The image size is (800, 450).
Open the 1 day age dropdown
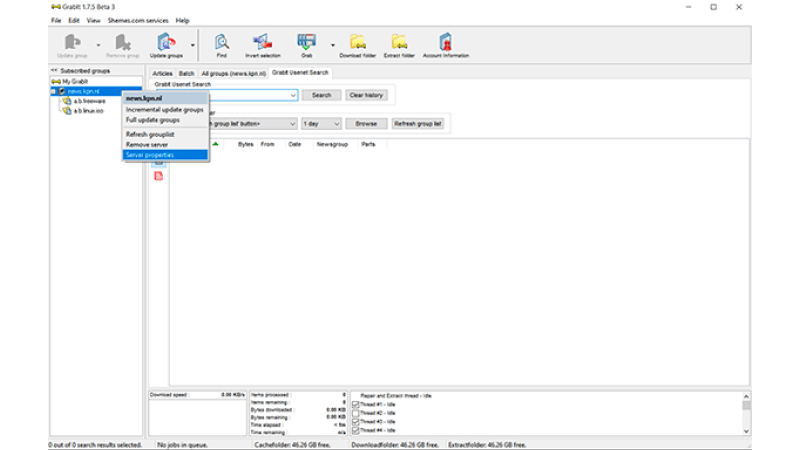[336, 124]
